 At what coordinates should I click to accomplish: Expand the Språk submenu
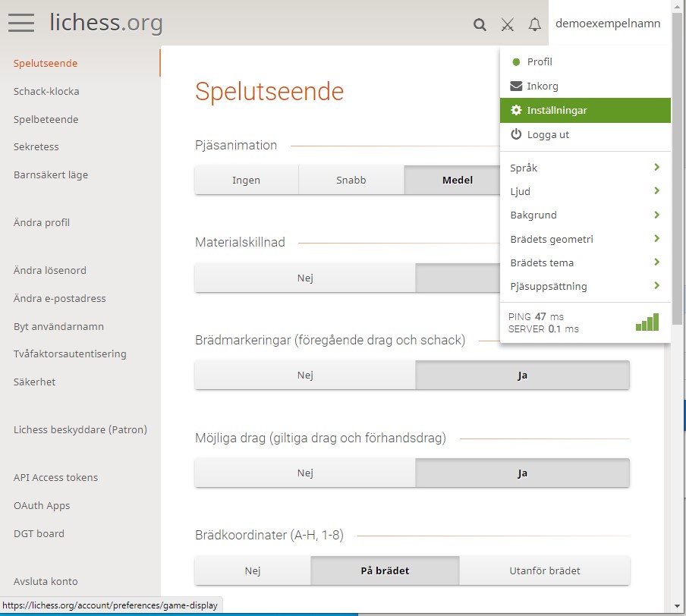coord(584,168)
